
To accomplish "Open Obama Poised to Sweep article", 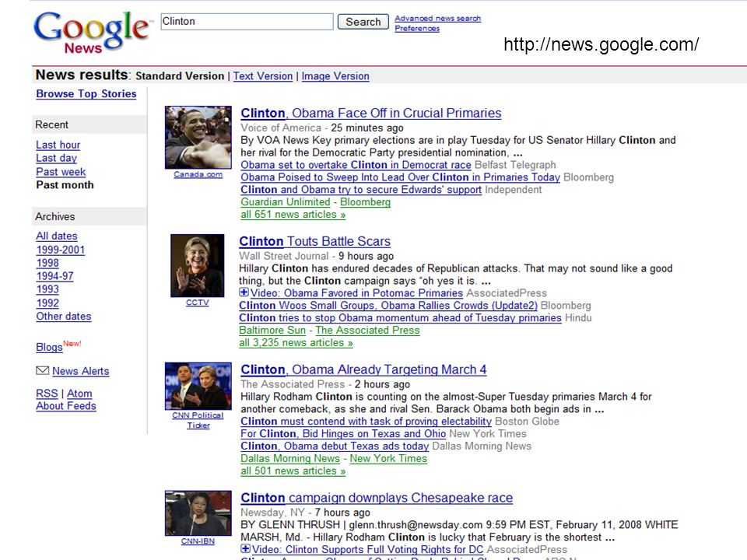I will coord(400,177).
